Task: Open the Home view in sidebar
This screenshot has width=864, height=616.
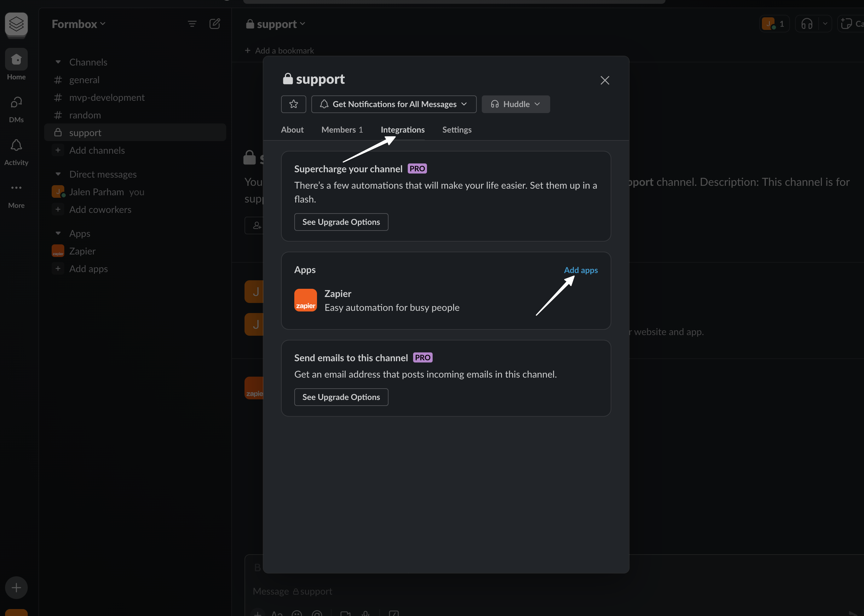Action: (16, 60)
